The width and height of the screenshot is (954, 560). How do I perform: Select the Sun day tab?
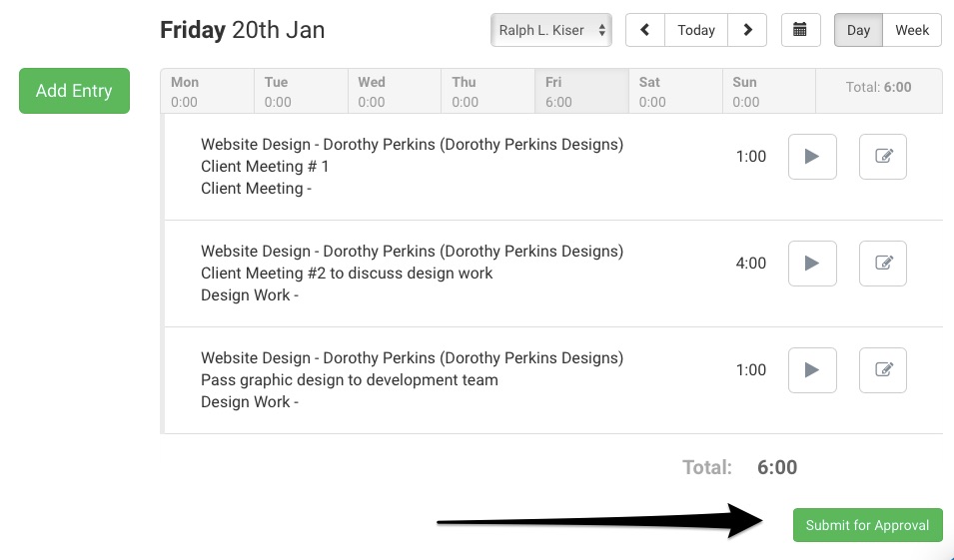(x=768, y=91)
